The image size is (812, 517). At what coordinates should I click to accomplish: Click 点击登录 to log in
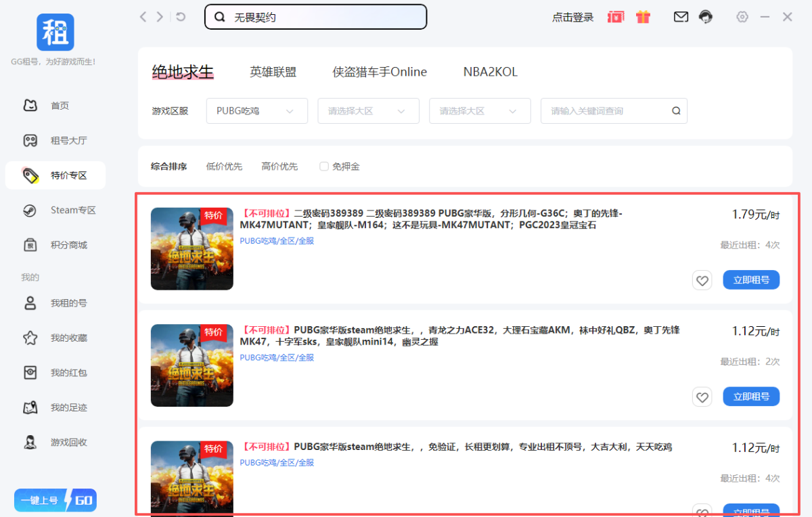(572, 18)
